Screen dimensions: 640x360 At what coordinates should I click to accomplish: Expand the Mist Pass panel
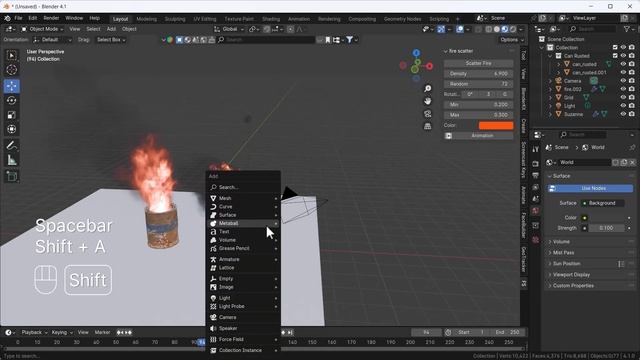(x=590, y=253)
